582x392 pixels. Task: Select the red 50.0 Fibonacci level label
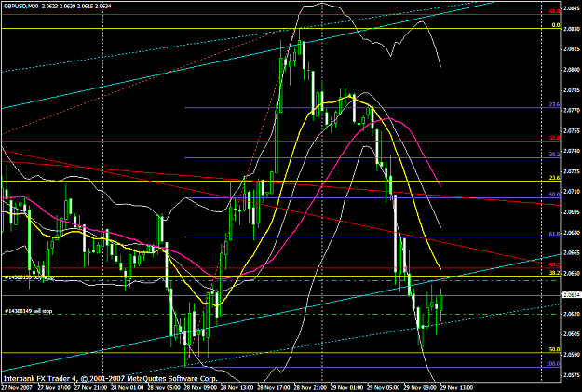pos(555,138)
